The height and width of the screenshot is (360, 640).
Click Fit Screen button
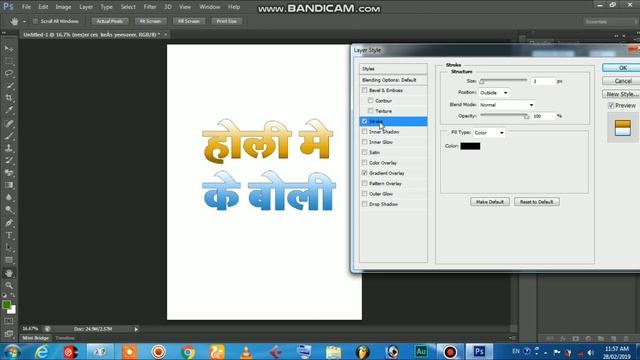coord(151,21)
